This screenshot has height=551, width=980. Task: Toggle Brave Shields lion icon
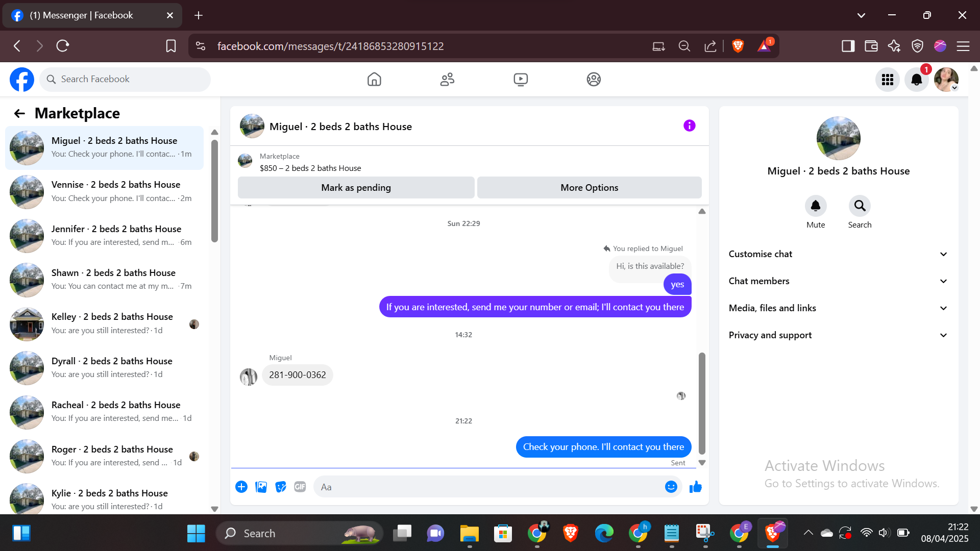pos(738,46)
